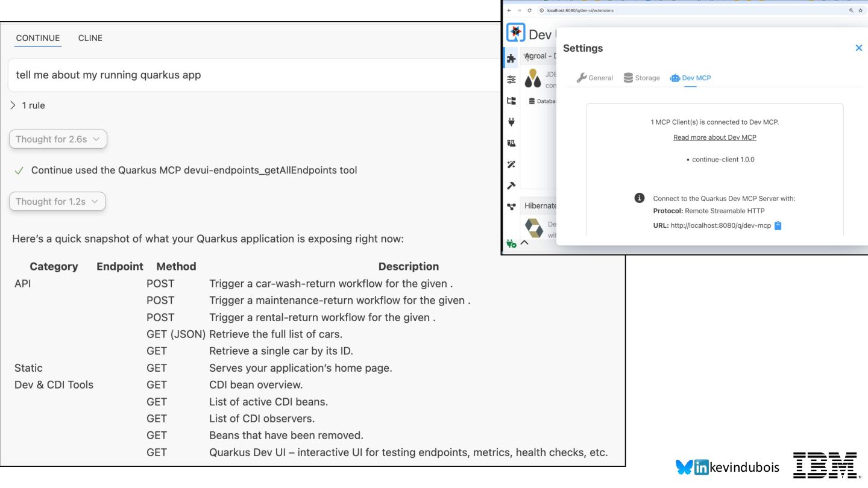Click 'Retrieve a single car by its ID.' description
This screenshot has width=868, height=488.
[281, 351]
